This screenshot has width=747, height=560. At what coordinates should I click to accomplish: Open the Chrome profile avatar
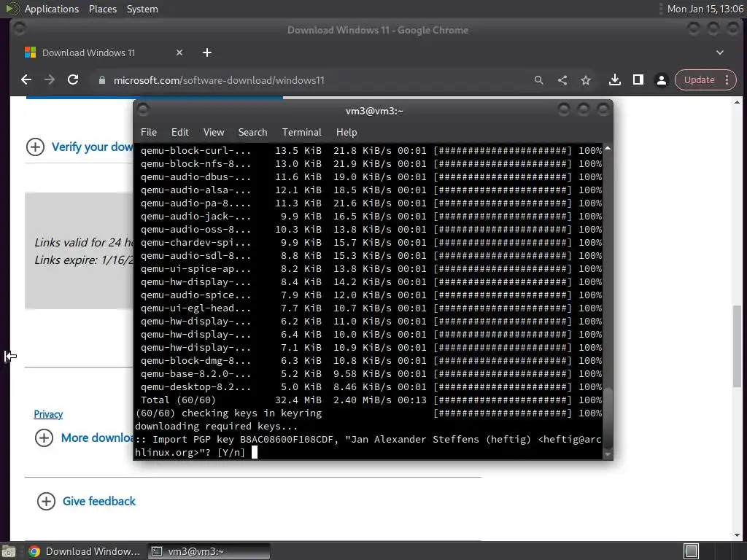(x=661, y=80)
